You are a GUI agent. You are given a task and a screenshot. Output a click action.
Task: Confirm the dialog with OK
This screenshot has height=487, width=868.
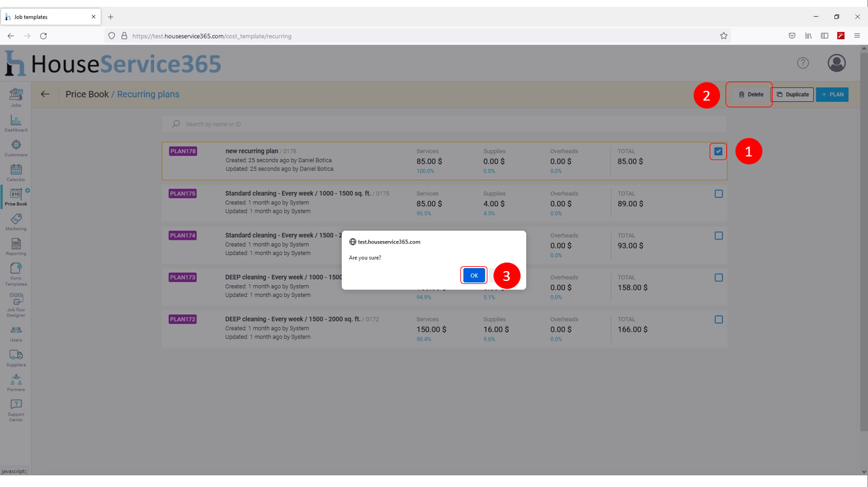tap(474, 275)
